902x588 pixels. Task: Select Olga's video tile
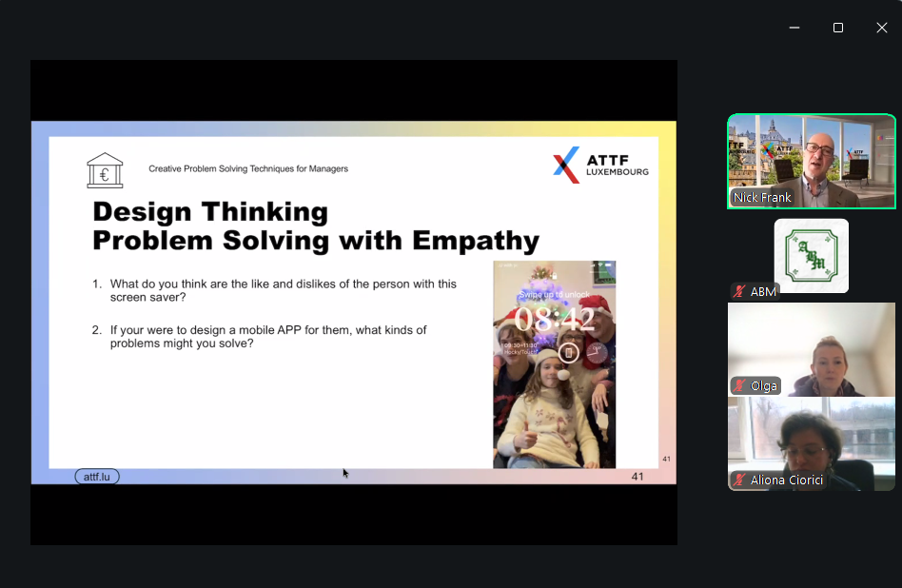click(811, 348)
